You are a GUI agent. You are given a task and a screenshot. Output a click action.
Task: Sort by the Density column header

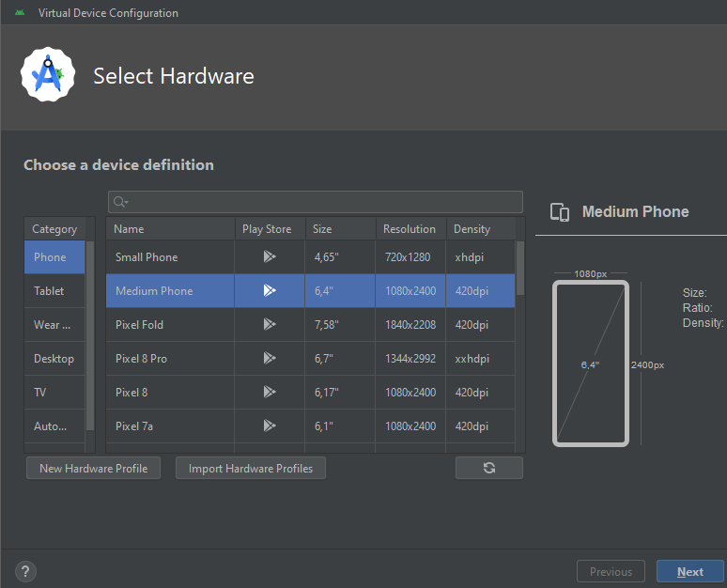click(481, 229)
